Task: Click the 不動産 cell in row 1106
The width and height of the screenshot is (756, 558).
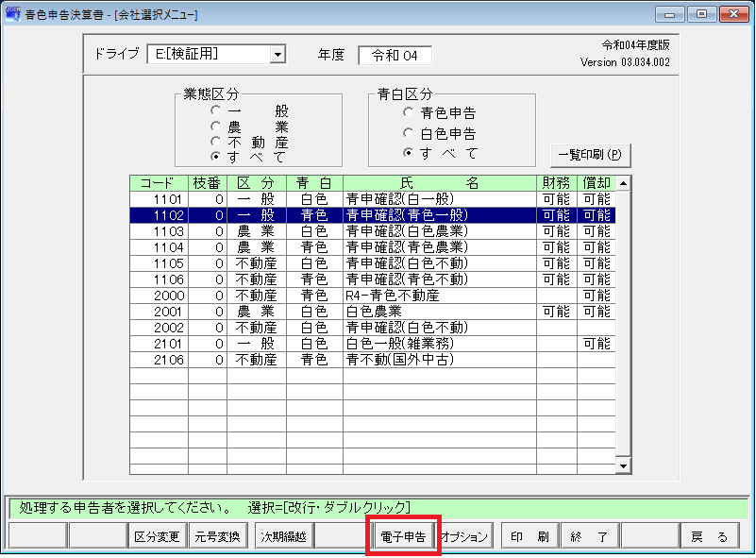Action: [257, 279]
